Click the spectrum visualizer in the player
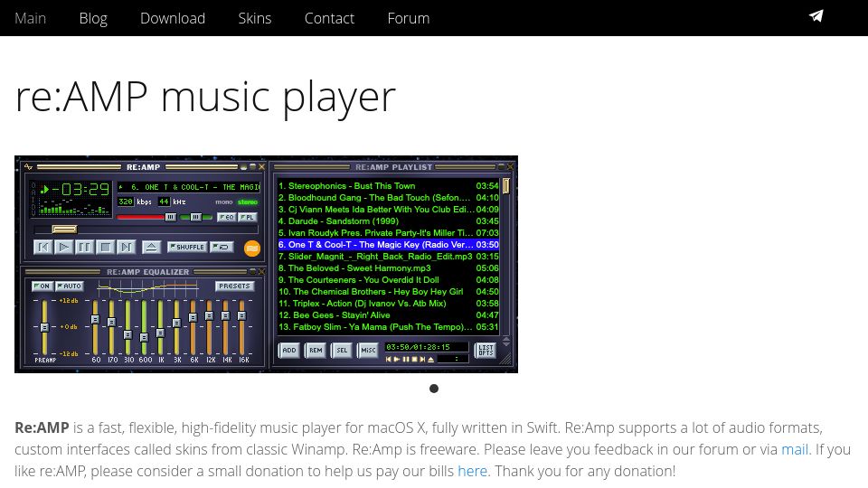 click(x=73, y=208)
